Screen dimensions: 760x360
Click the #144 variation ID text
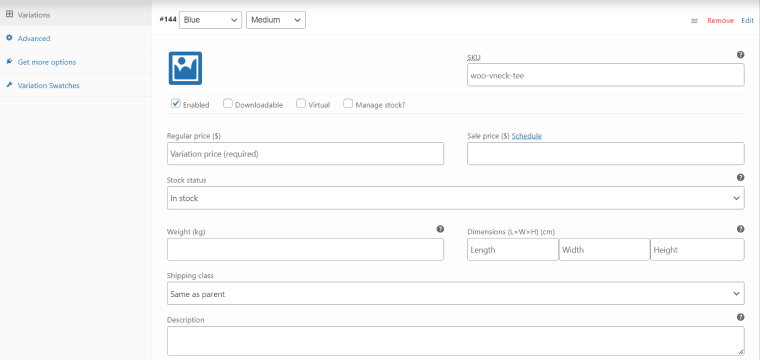[168, 20]
